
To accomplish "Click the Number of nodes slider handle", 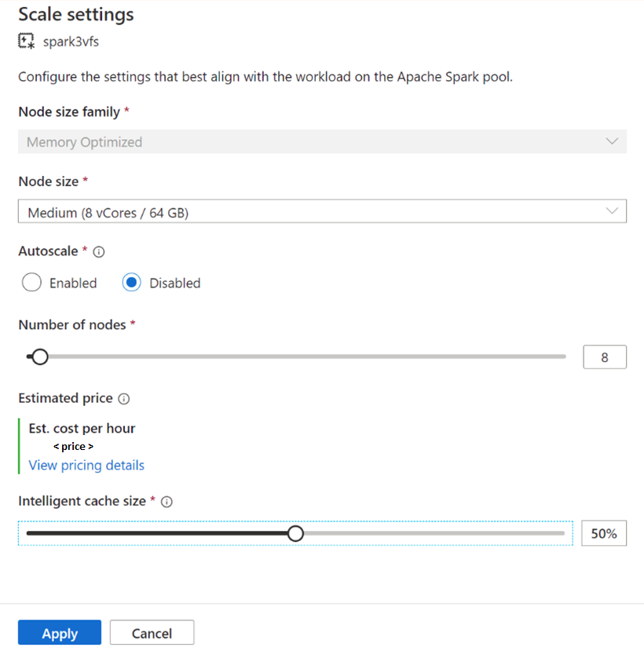I will point(39,357).
